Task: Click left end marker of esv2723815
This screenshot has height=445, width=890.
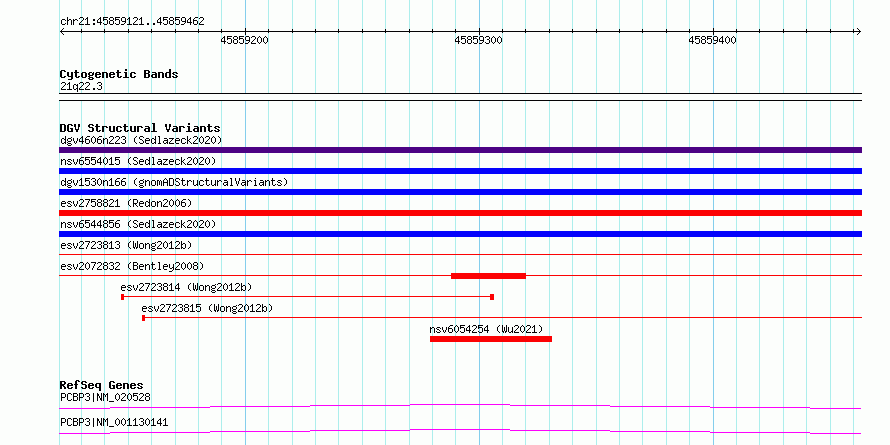Action: point(144,318)
